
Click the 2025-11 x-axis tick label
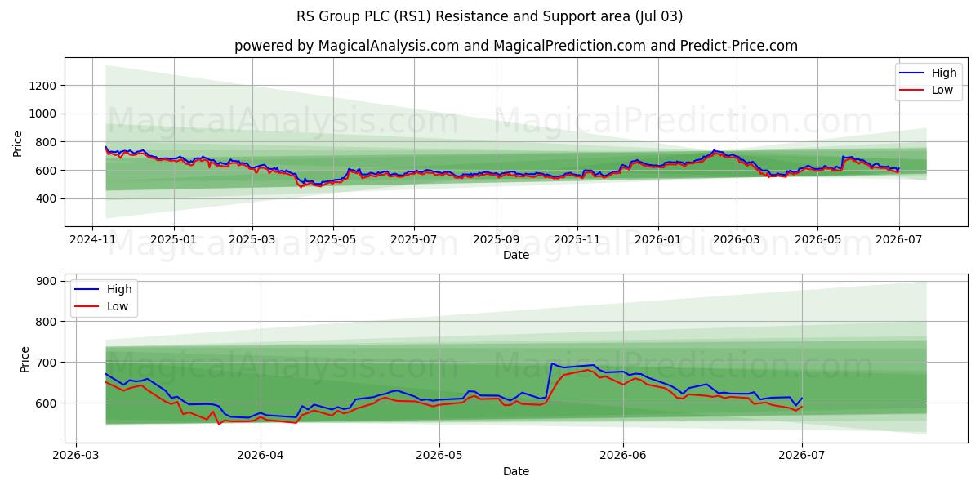(577, 240)
